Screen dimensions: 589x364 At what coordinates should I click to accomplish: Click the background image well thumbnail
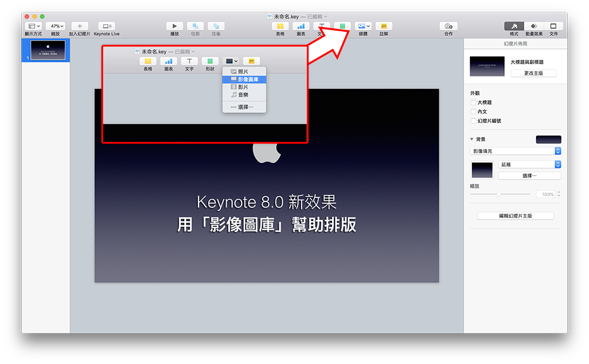click(482, 170)
